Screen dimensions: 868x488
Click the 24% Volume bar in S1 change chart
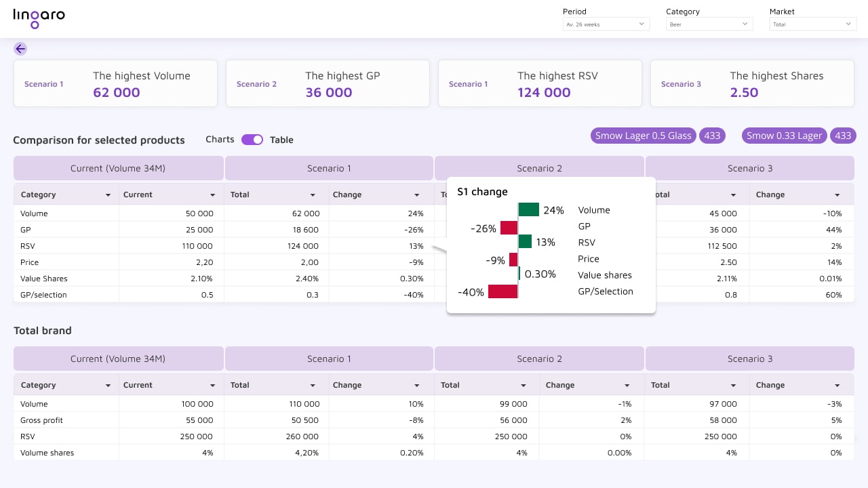pos(528,209)
